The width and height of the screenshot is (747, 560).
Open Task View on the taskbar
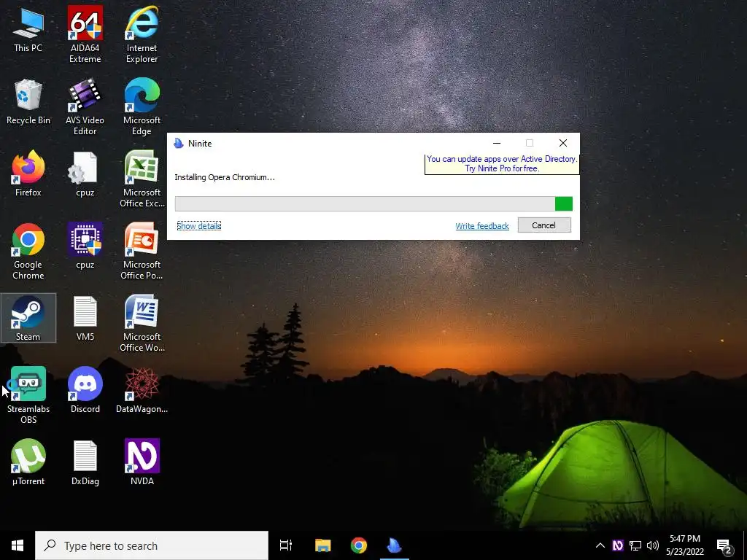[286, 545]
